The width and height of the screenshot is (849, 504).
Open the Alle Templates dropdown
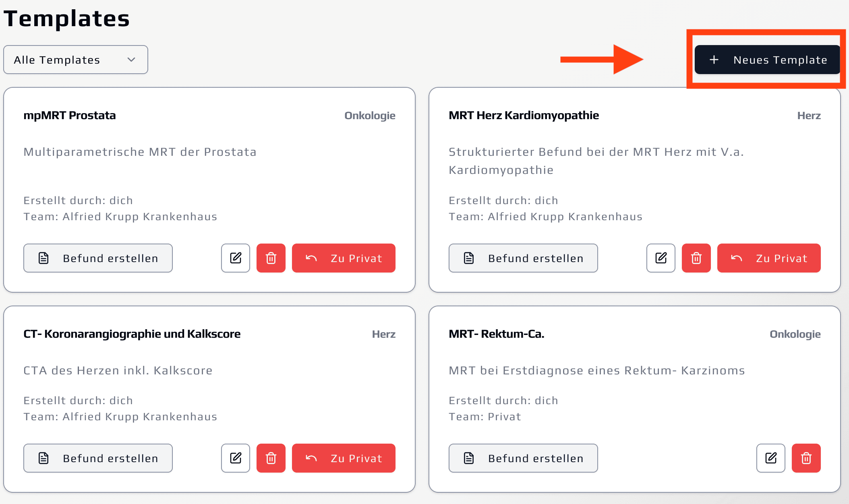[76, 60]
